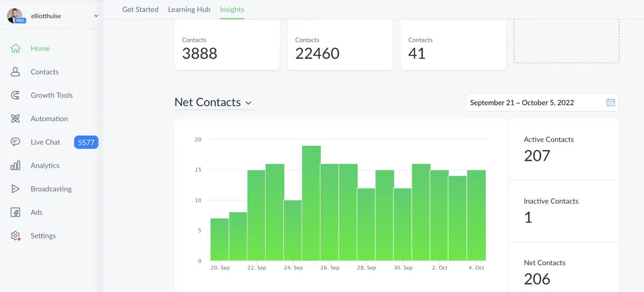Screen dimensions: 644x292
Task: Open the Settings label in sidebar
Action: coord(43,236)
